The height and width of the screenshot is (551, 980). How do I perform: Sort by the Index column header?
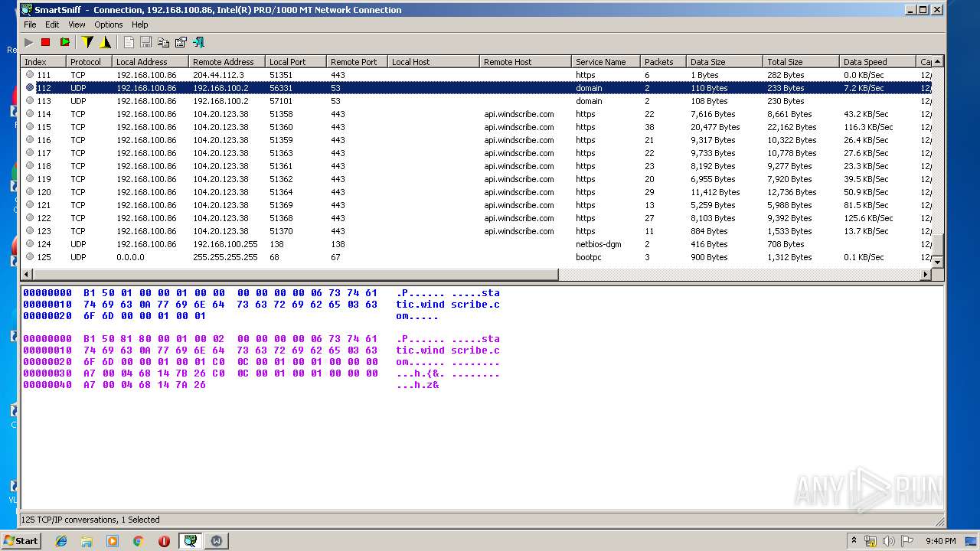pyautogui.click(x=43, y=62)
